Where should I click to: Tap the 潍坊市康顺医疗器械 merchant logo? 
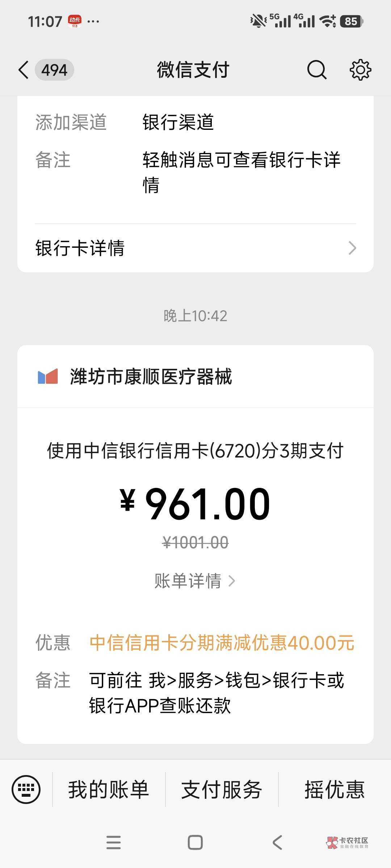point(48,376)
